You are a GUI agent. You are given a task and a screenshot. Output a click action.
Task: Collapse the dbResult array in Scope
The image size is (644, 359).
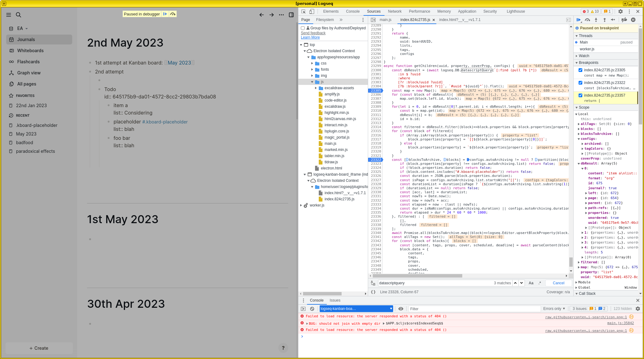point(579,163)
